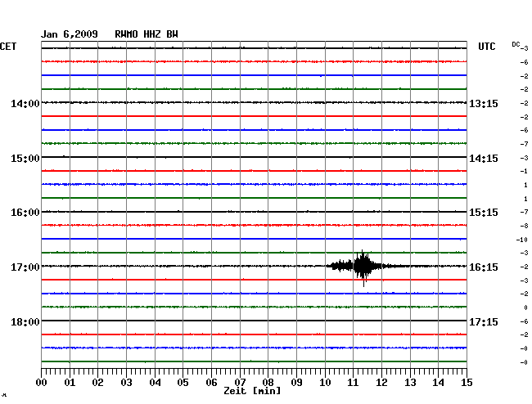This screenshot has width=532, height=404.
Task: Click minute tick label 13
Action: coord(410,382)
